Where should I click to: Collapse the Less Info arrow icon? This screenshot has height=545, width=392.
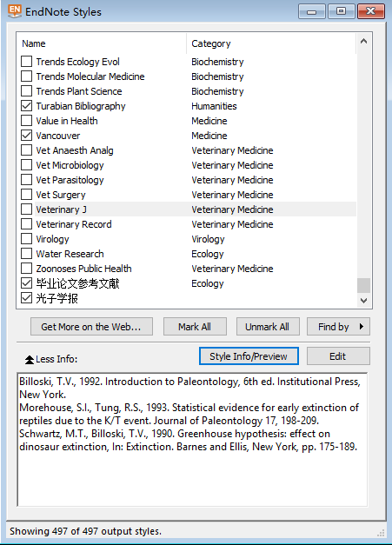[x=30, y=359]
